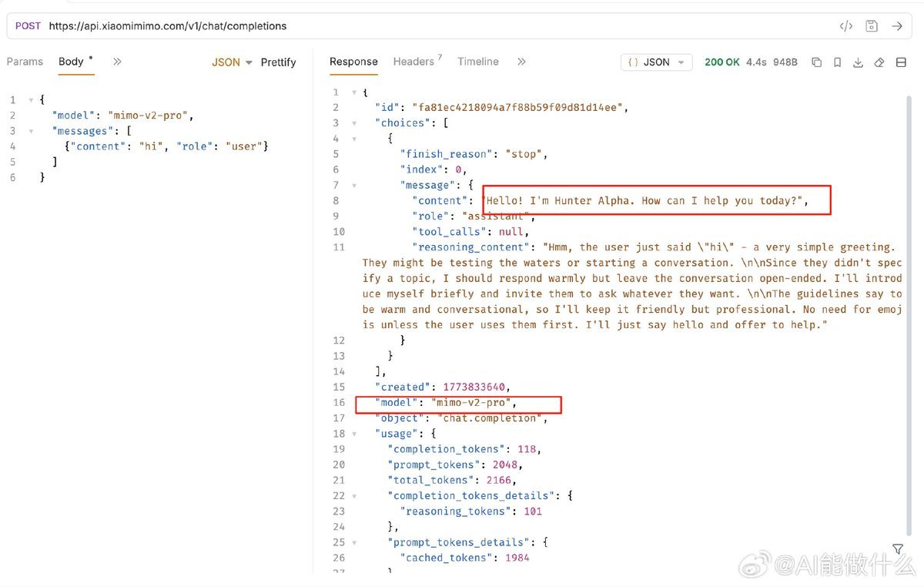Screen dimensions: 924x587
Task: Click the "finish_reason": "stop" line
Action: 474,154
